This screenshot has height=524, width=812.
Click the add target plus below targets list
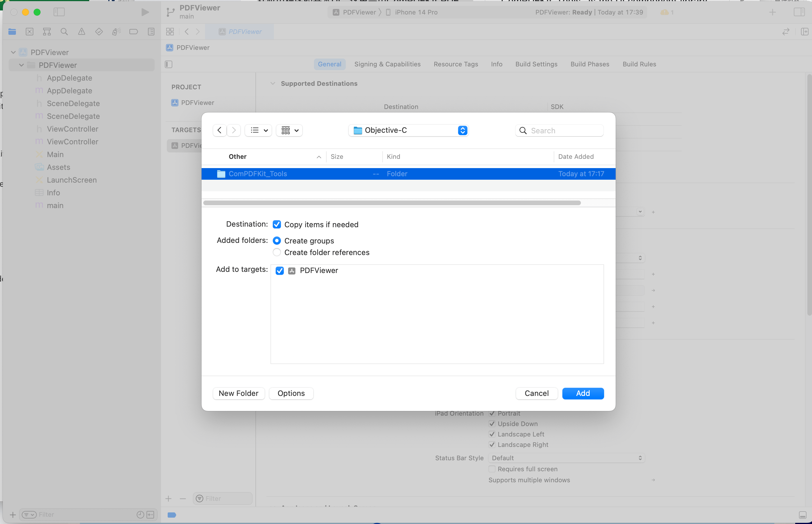[169, 498]
